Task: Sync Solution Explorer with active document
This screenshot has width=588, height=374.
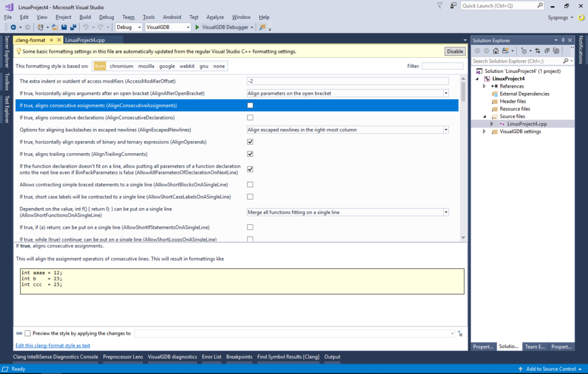Action: point(537,51)
